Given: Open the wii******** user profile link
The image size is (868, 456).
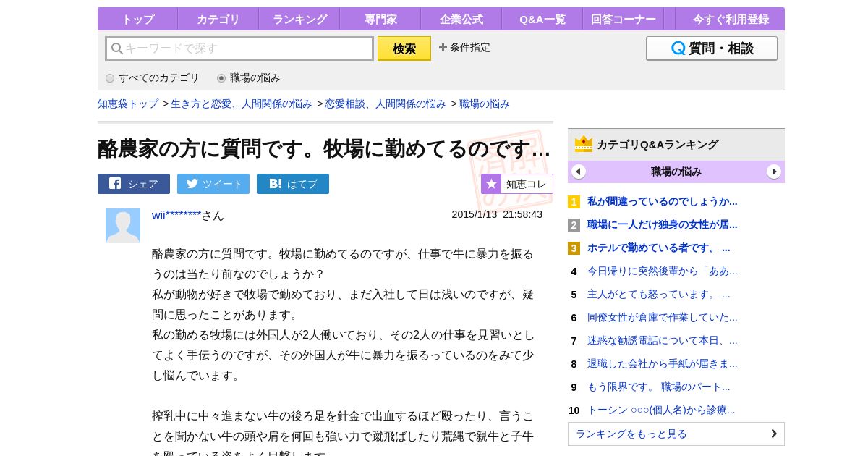Looking at the screenshot, I should pos(176,215).
